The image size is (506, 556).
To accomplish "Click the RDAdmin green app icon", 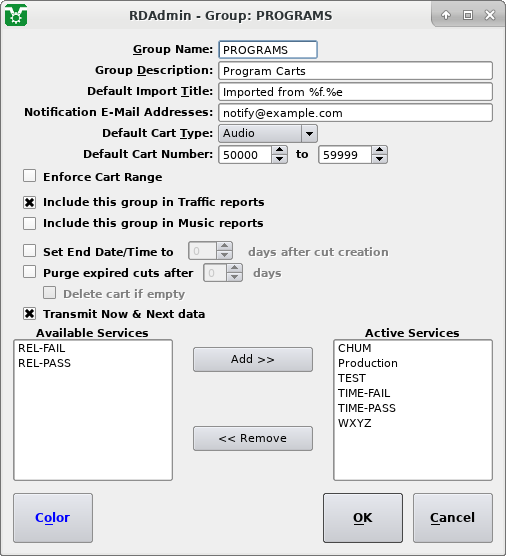I will click(16, 15).
